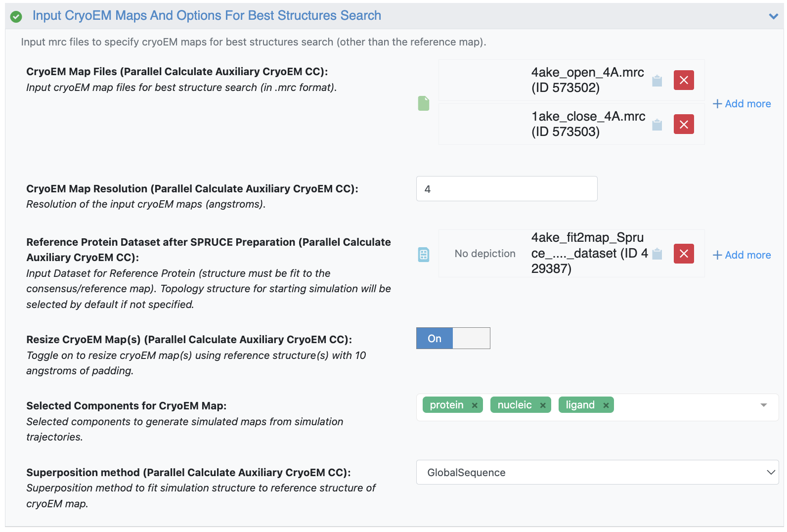The image size is (787, 532).
Task: Remove the protein component tag
Action: pos(475,405)
